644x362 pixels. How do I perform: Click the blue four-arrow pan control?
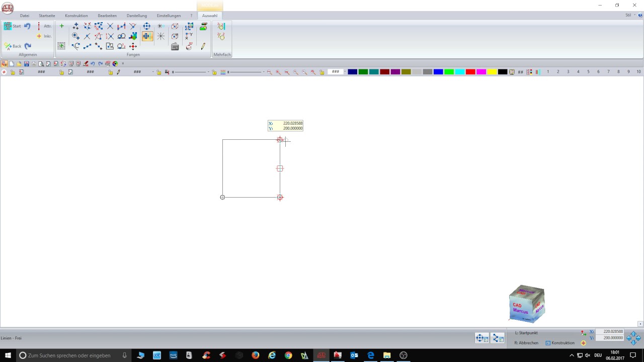[634, 338]
